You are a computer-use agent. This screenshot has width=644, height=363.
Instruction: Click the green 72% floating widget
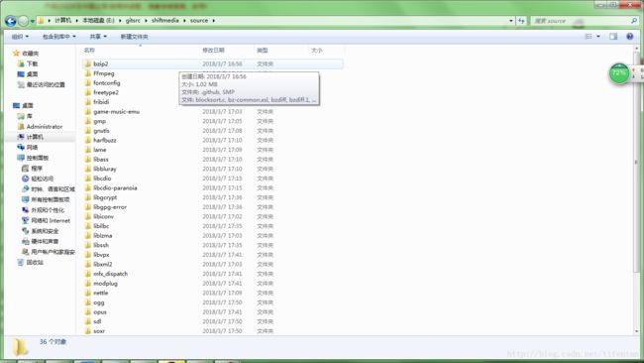click(619, 73)
